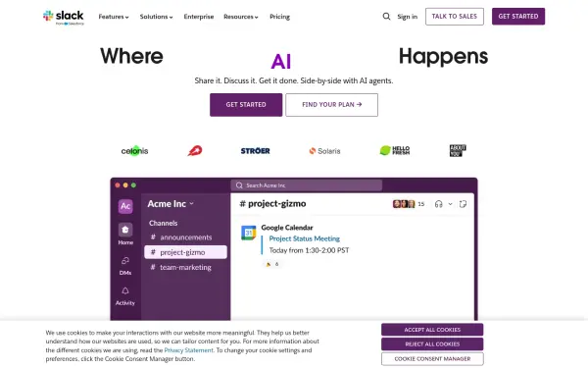Open Home in the Slack sidebar

[x=125, y=234]
